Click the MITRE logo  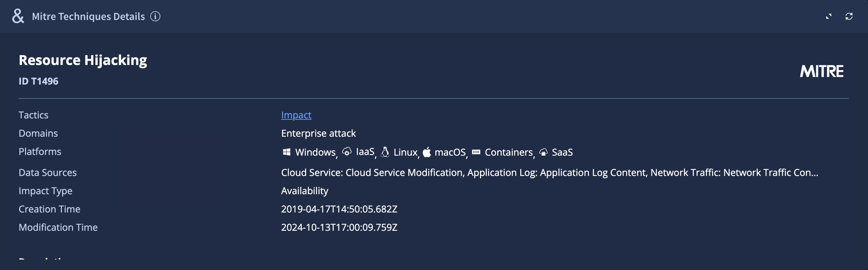click(822, 71)
